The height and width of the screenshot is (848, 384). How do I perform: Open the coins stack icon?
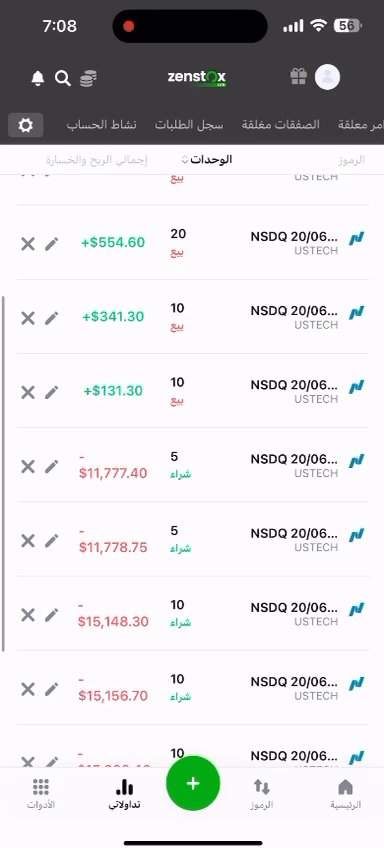click(88, 79)
